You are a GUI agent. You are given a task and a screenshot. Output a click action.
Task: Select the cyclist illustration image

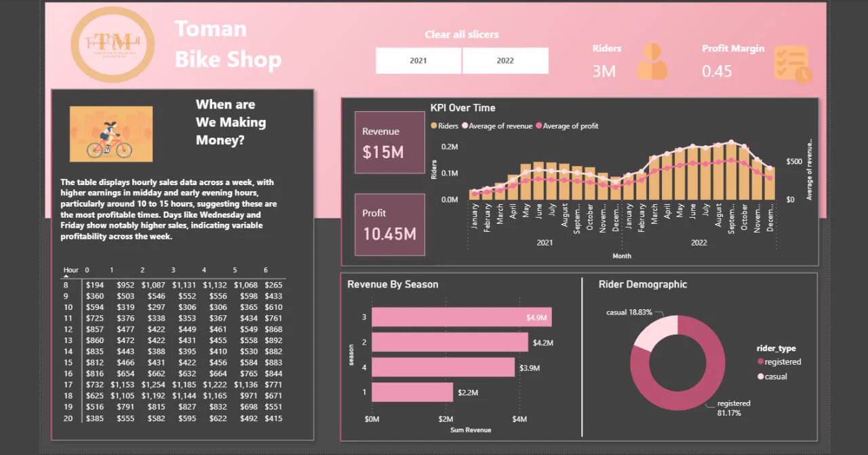click(111, 134)
